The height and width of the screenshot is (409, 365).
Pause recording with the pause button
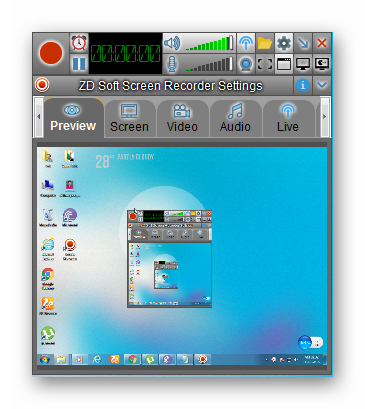coord(79,64)
